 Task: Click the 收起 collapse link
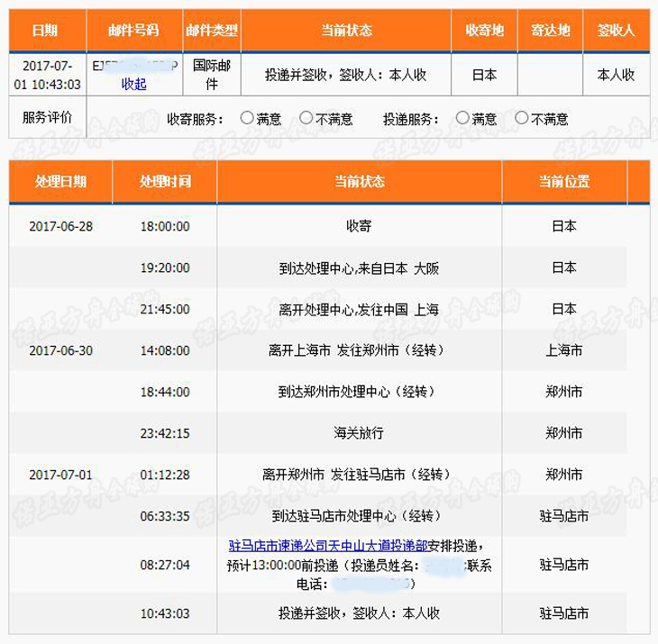pos(134,85)
